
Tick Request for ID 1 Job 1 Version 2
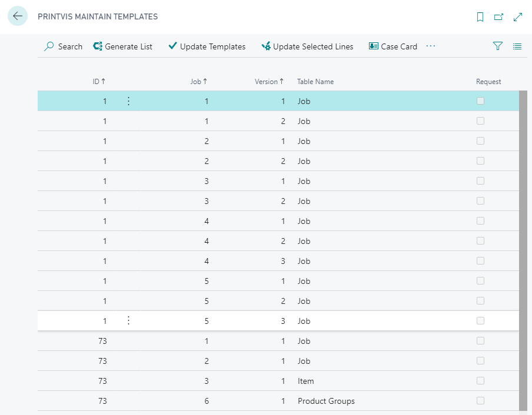(x=480, y=121)
